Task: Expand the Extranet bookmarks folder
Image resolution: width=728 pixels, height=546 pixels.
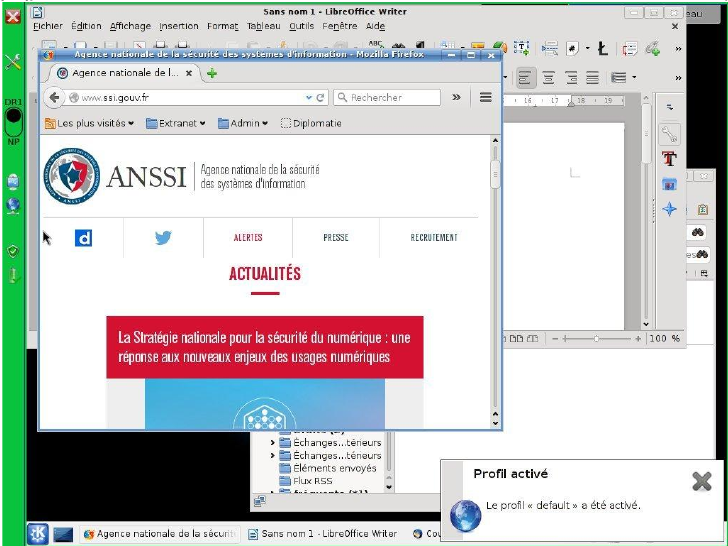Action: [175, 123]
